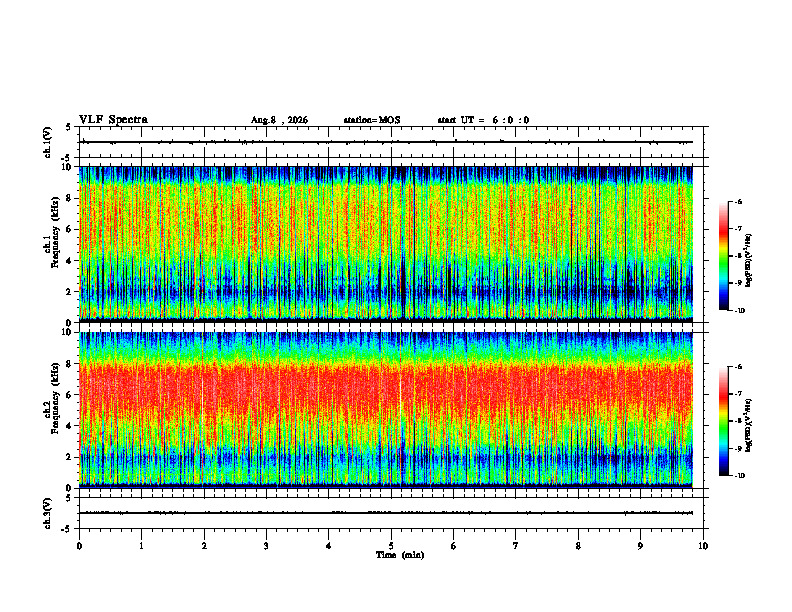
Task: Select the "start UT = 6 : 0 : 0" label
Action: 483,120
